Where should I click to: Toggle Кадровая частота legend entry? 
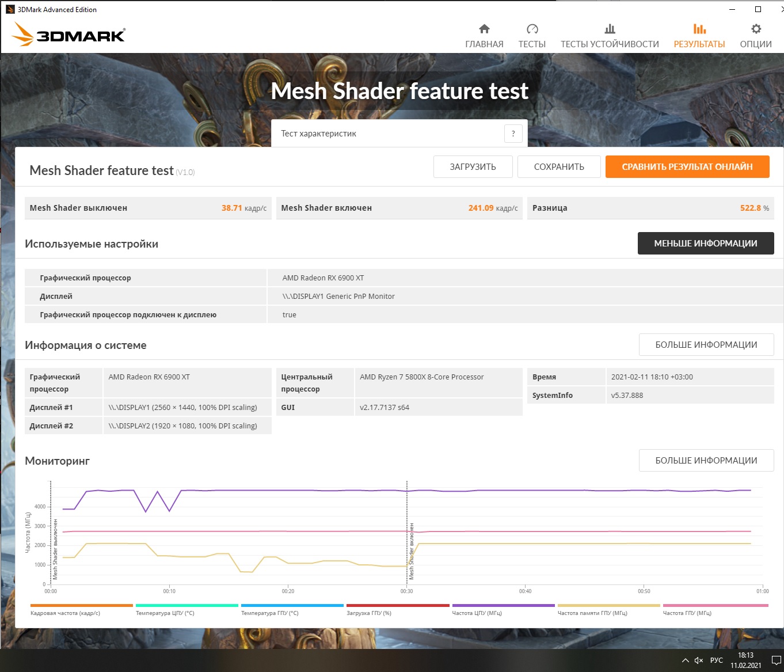click(x=82, y=610)
